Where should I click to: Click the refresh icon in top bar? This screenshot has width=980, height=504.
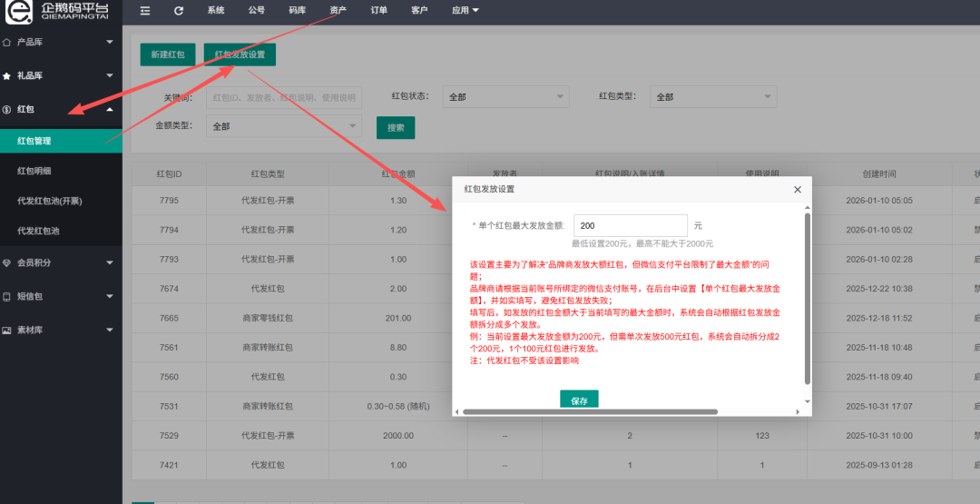179,10
